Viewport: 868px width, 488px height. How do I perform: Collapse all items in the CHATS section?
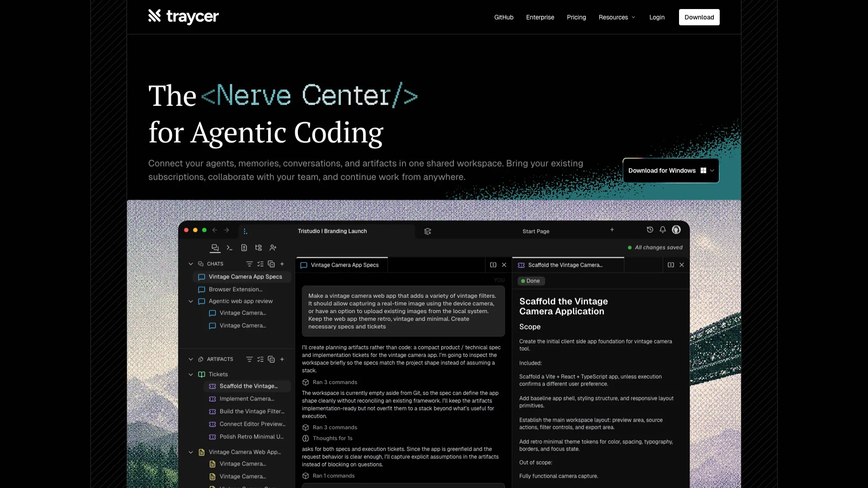point(271,264)
